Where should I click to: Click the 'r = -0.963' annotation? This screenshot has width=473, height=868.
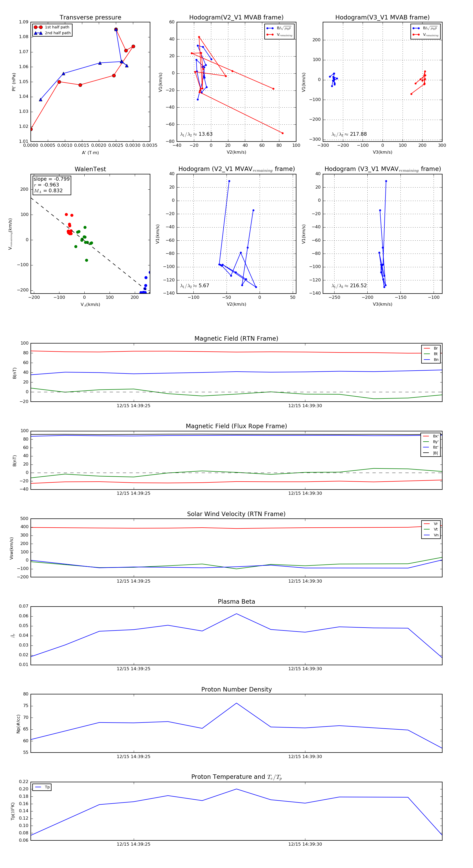(47, 185)
